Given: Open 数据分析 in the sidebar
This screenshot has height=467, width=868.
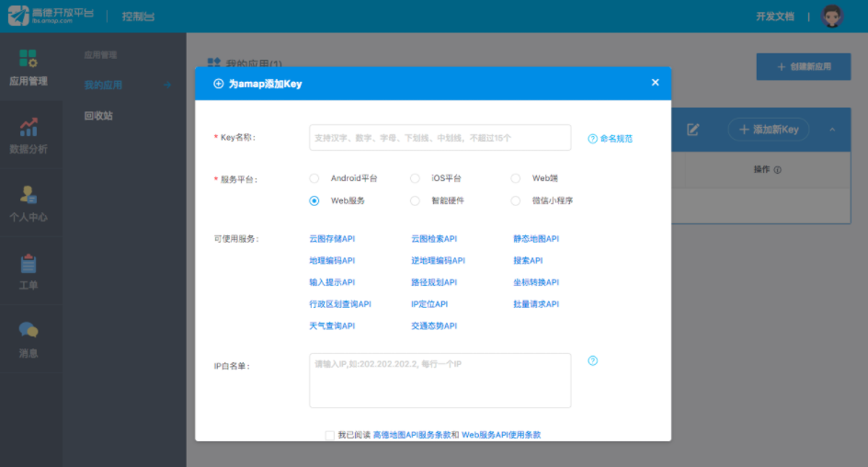Looking at the screenshot, I should click(29, 135).
